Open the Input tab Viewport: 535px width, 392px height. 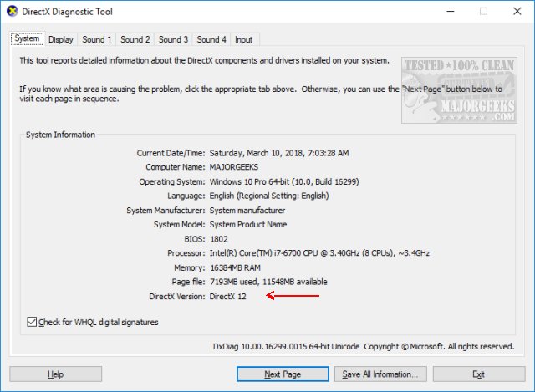point(243,39)
